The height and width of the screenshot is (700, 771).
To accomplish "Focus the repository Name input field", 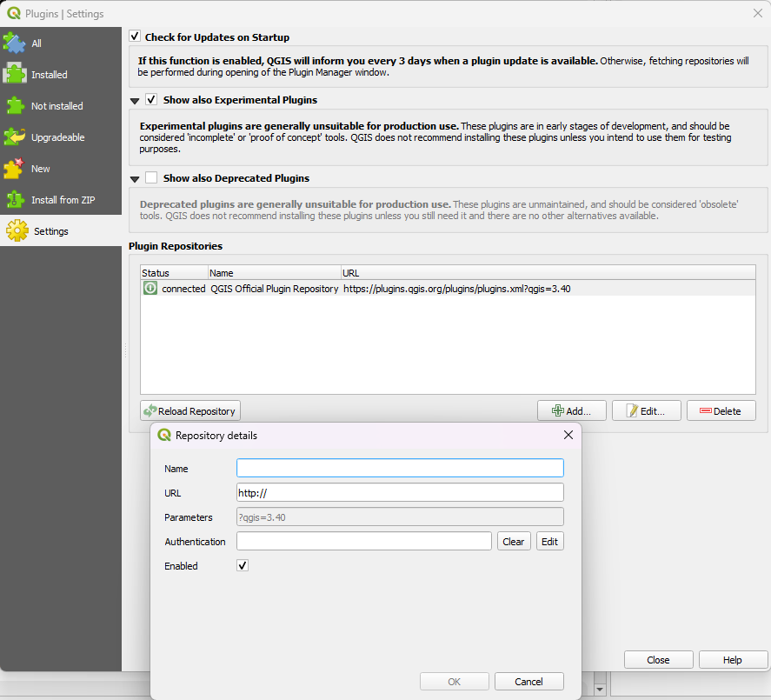I will tap(400, 468).
